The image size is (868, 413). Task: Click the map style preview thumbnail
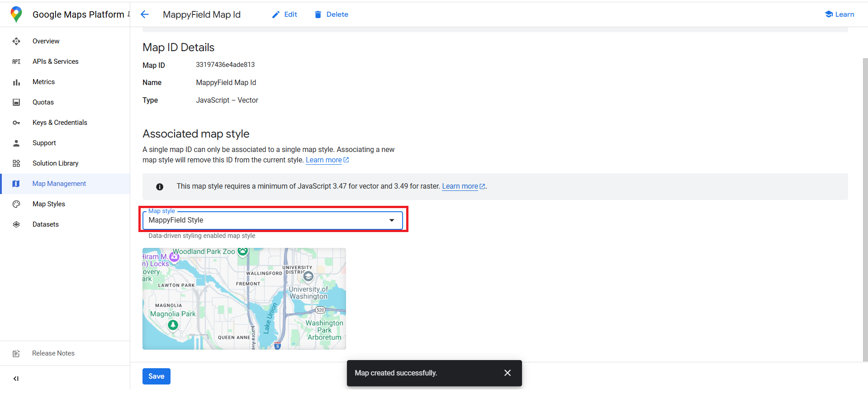pyautogui.click(x=244, y=299)
